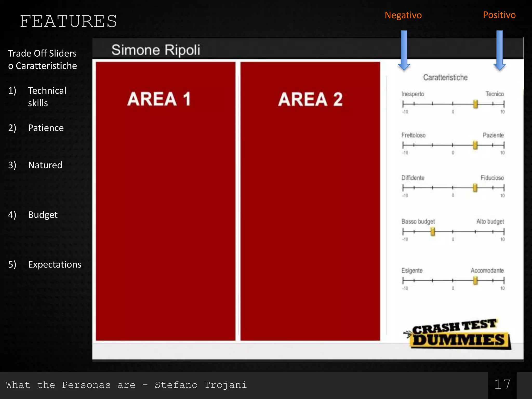The image size is (532, 399).
Task: Click the Positivo label
Action: click(499, 15)
